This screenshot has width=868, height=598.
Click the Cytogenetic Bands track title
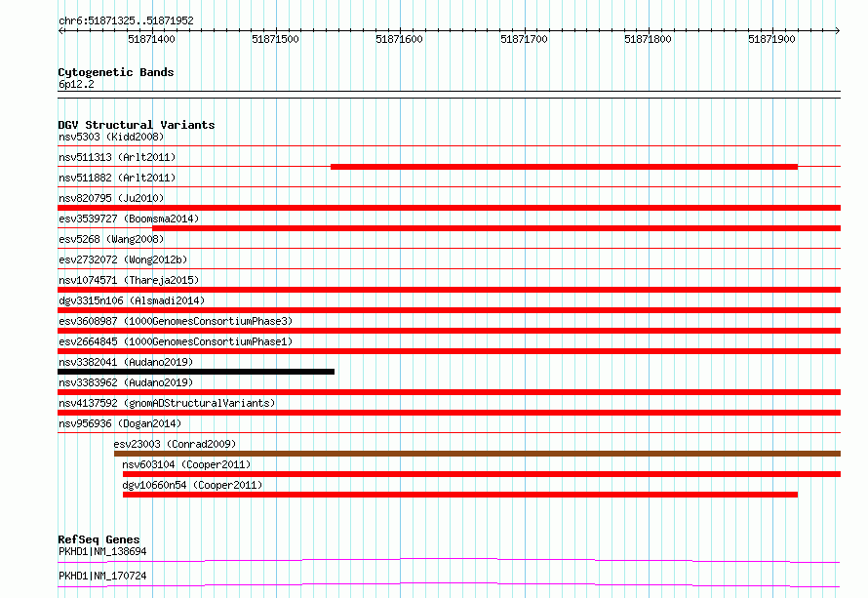click(116, 72)
